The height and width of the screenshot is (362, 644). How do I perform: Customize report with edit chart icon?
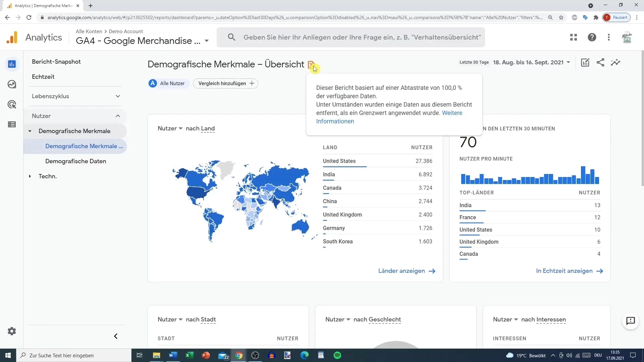point(585,62)
